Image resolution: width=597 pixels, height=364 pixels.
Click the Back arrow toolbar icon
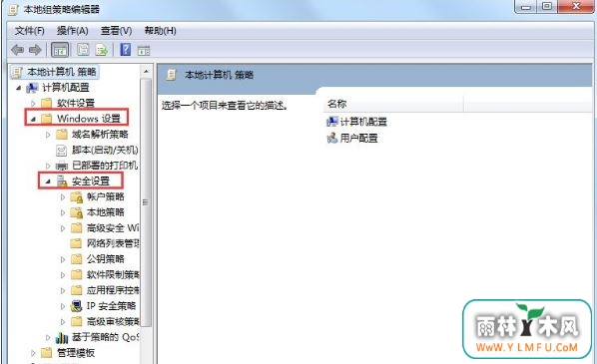[17, 50]
